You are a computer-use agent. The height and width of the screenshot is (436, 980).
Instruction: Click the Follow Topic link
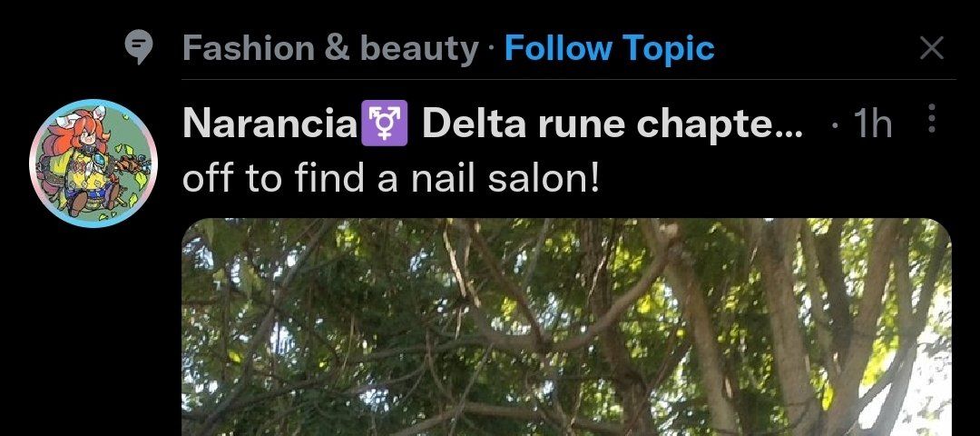pyautogui.click(x=609, y=48)
